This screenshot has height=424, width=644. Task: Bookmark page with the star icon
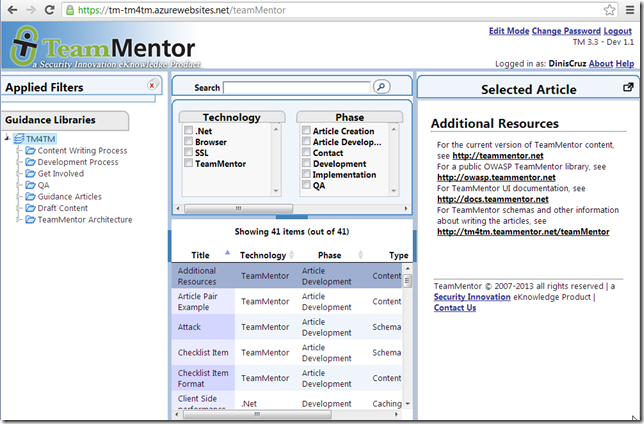click(609, 10)
